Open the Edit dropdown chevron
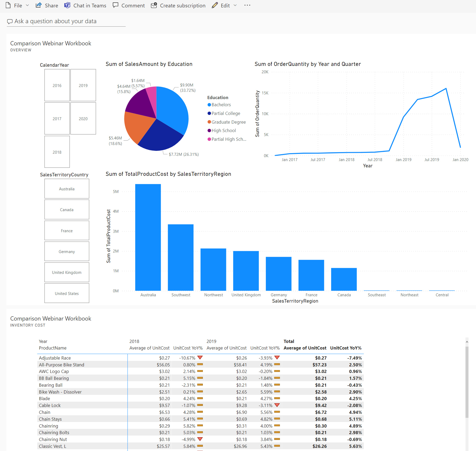This screenshot has width=476, height=451. (235, 5)
